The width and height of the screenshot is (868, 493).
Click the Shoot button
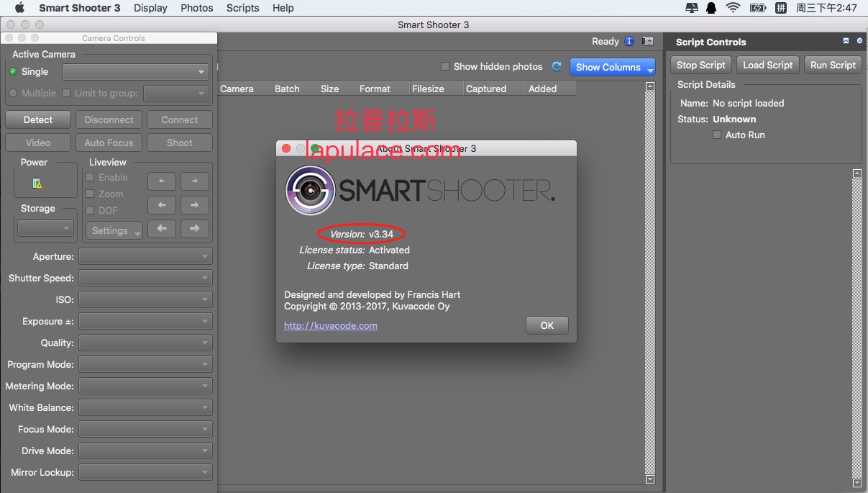pos(180,143)
